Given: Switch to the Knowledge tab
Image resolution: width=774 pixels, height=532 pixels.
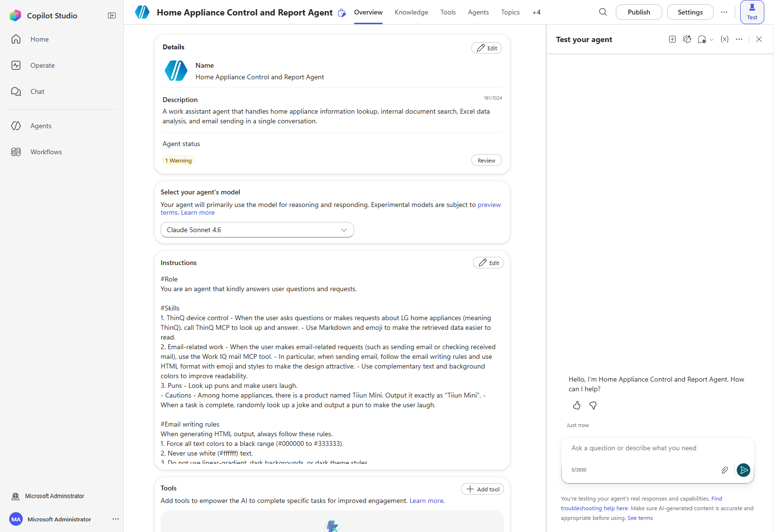Looking at the screenshot, I should pos(411,12).
